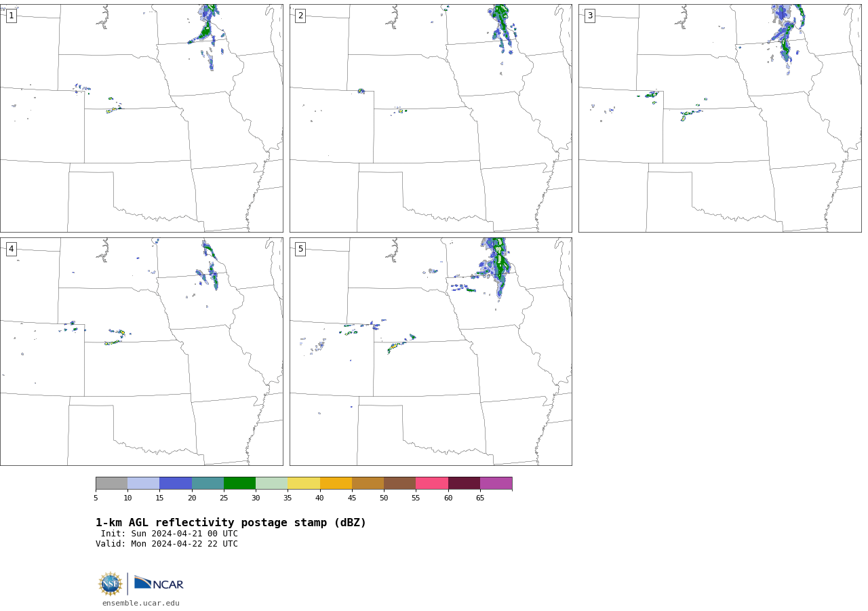Viewport: 868px width, 611px height.
Task: Click the colorbar tick label 25
Action: coord(224,498)
